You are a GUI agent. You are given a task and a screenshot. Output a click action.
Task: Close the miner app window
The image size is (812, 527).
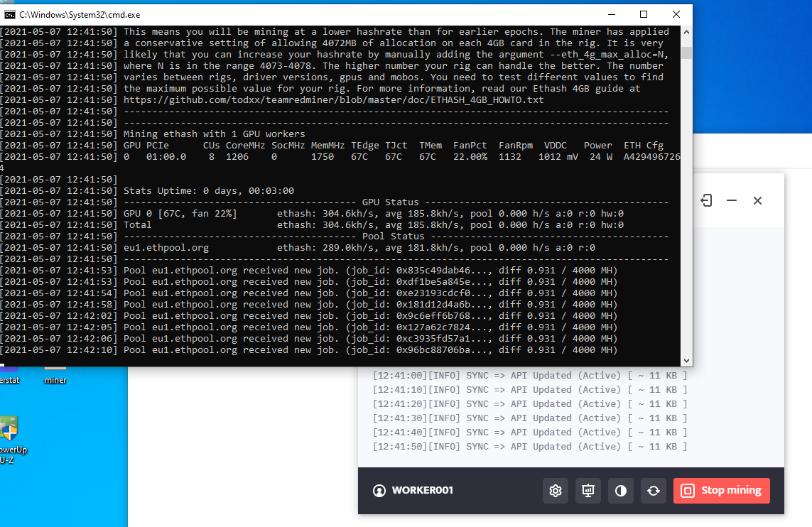coord(757,200)
